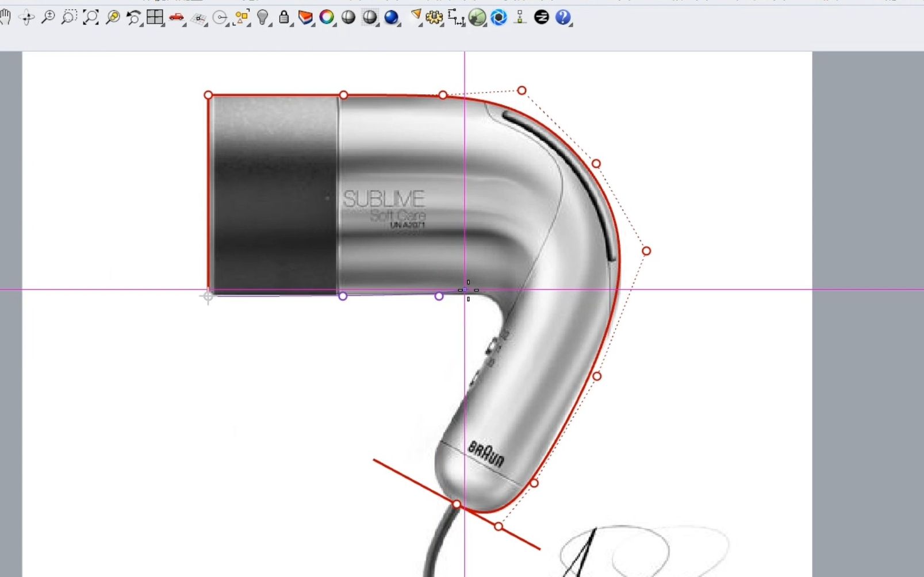Viewport: 924px width, 577px height.
Task: Click the Rotate View tool icon
Action: click(26, 18)
